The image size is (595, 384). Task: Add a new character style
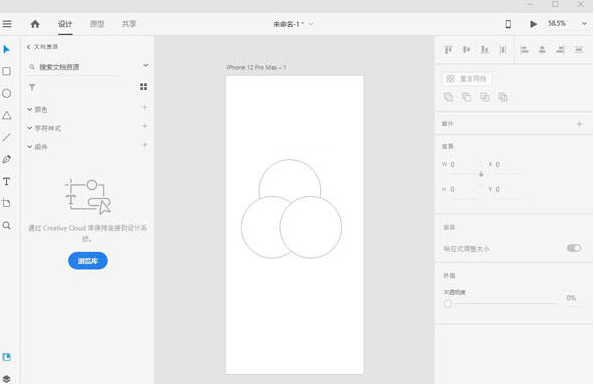tap(145, 126)
